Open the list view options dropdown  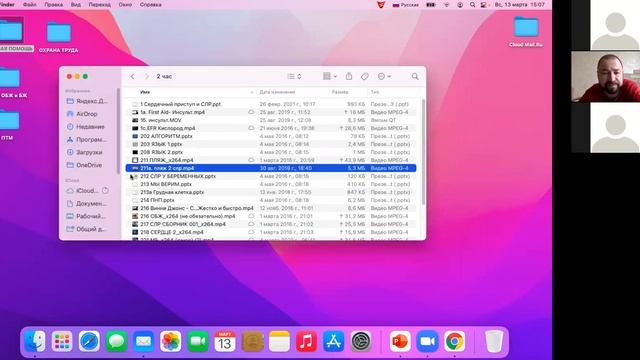click(294, 76)
